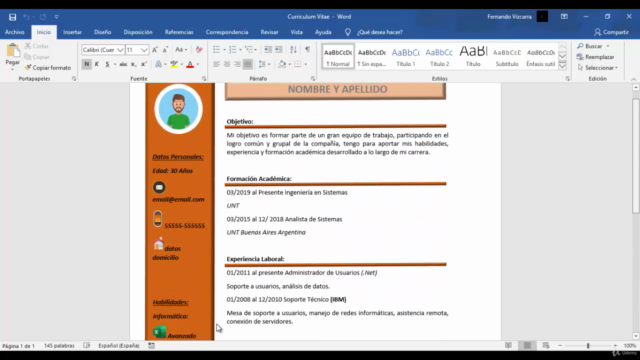Click zoom slider handle
Viewport: 640px width, 360px height.
tap(588, 346)
